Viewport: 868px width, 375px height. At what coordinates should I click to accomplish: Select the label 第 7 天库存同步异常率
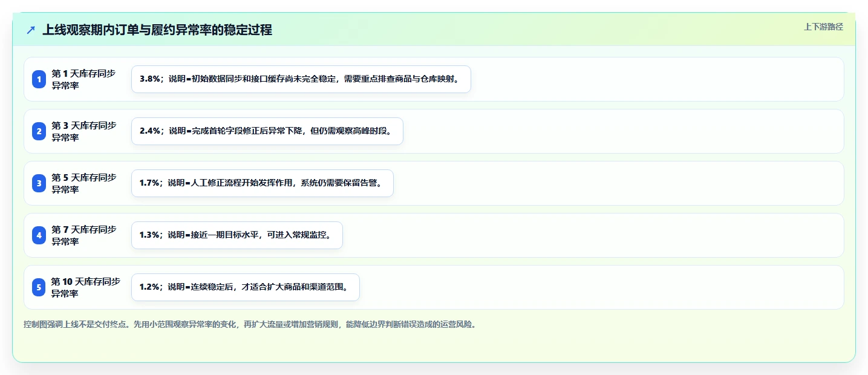pos(83,235)
